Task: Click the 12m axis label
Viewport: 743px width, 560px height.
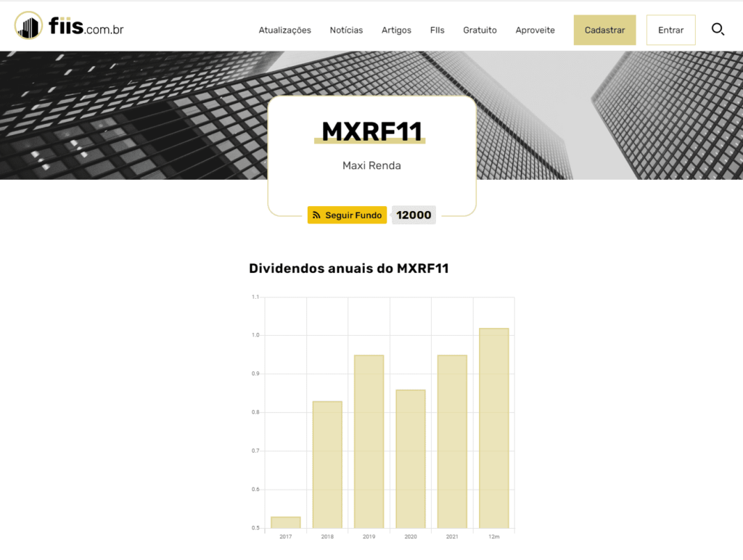Action: click(x=494, y=537)
